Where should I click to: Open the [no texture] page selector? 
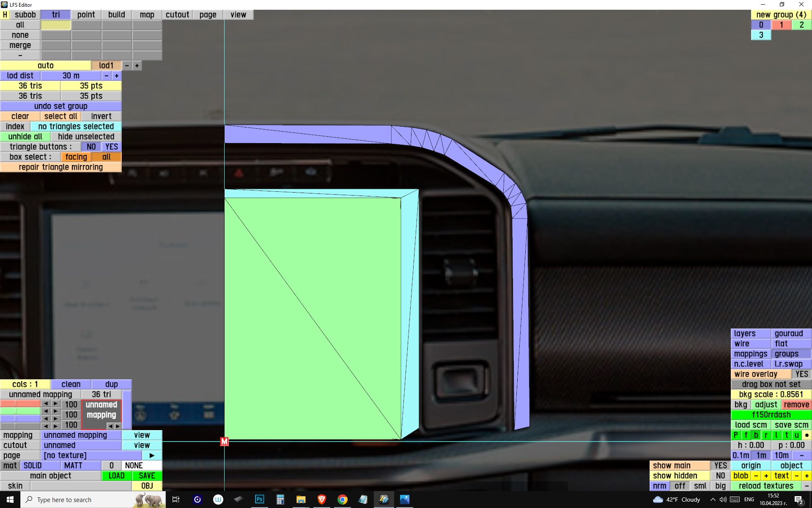(x=91, y=456)
